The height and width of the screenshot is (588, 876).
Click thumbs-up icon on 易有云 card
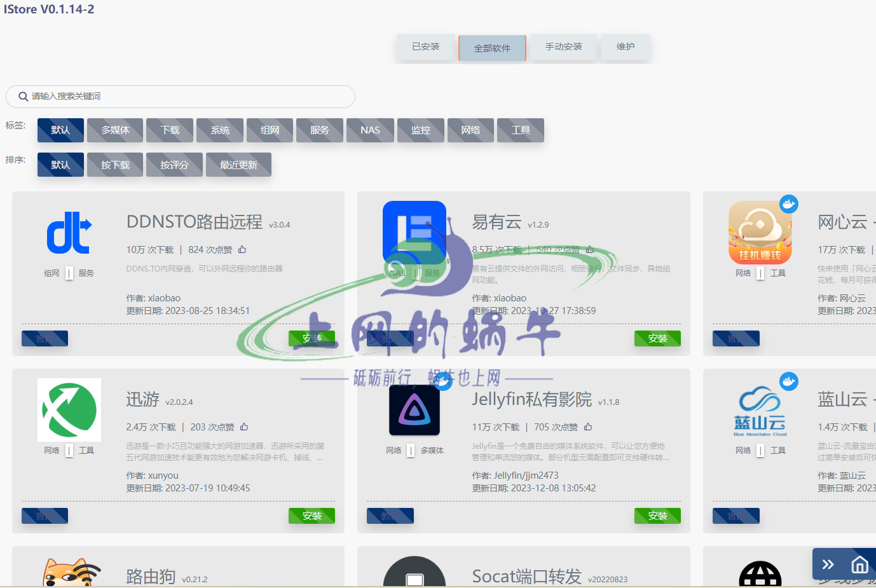coord(590,250)
